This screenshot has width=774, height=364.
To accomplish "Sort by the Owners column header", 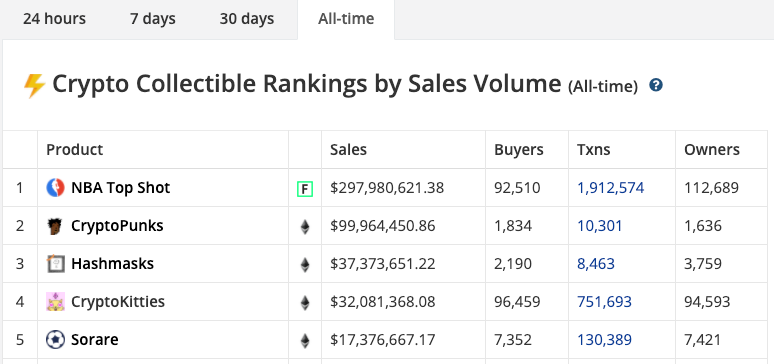I will [712, 150].
